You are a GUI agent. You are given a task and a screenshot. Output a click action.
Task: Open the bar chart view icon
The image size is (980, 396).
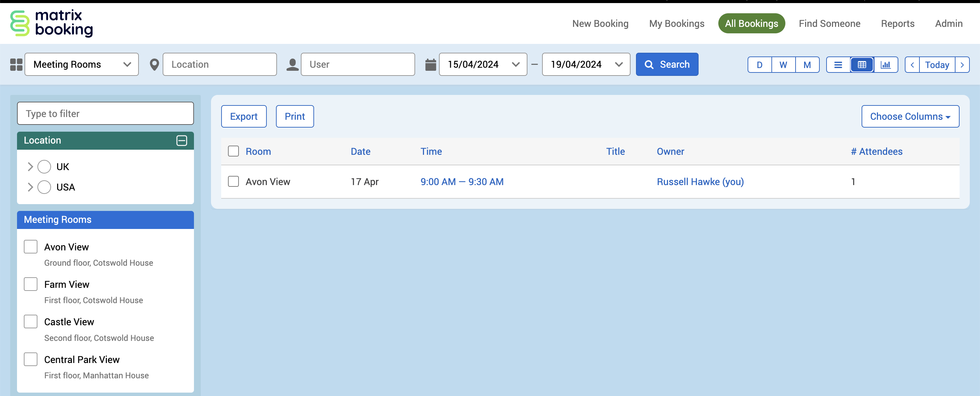(885, 65)
